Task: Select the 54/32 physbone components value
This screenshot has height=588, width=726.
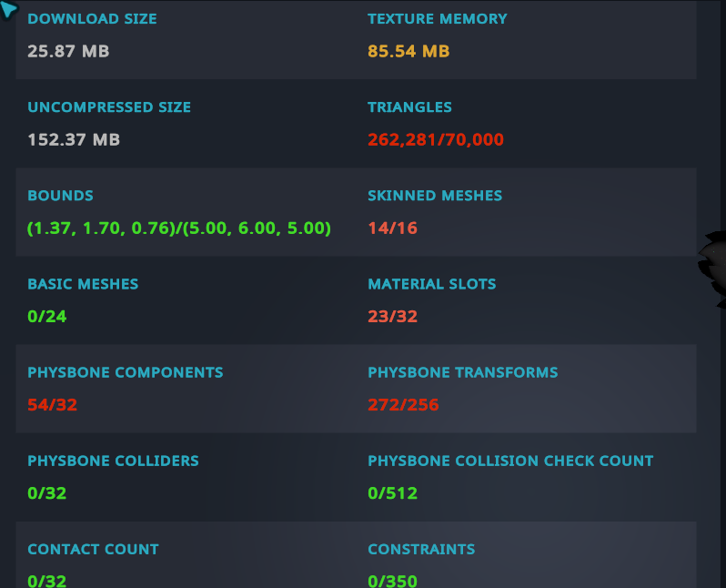Action: click(x=53, y=405)
